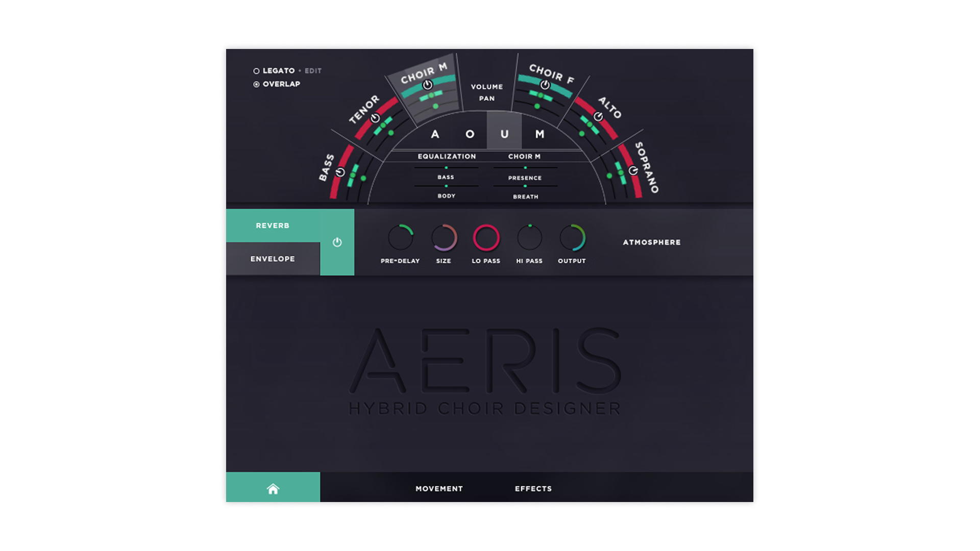Toggle the Bass section power icon
The height and width of the screenshot is (551, 980).
[340, 172]
